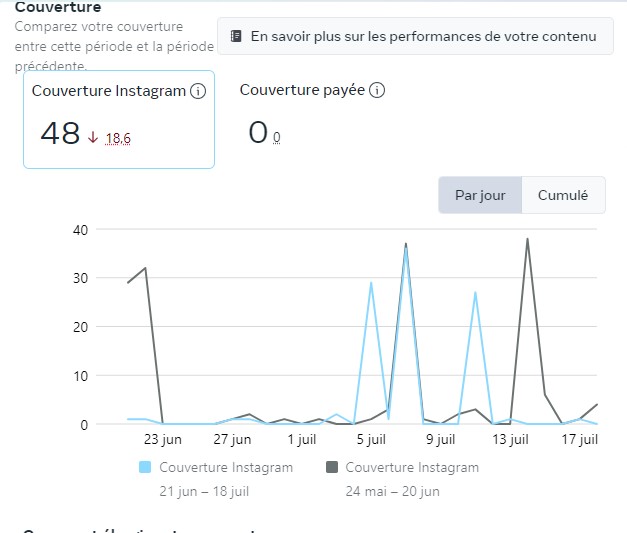
Task: Click the big 0 paid coverage value
Action: (258, 132)
